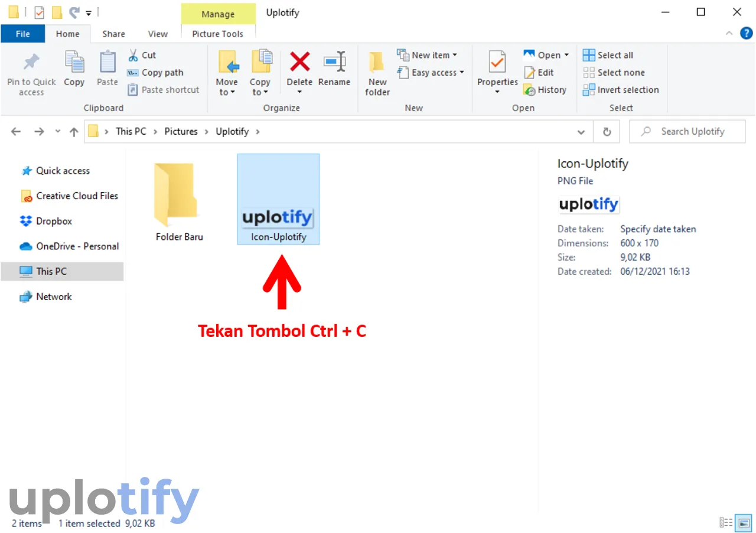Viewport: 756px width, 533px height.
Task: Click the breadcrumb arrow after Pictures
Action: point(207,132)
